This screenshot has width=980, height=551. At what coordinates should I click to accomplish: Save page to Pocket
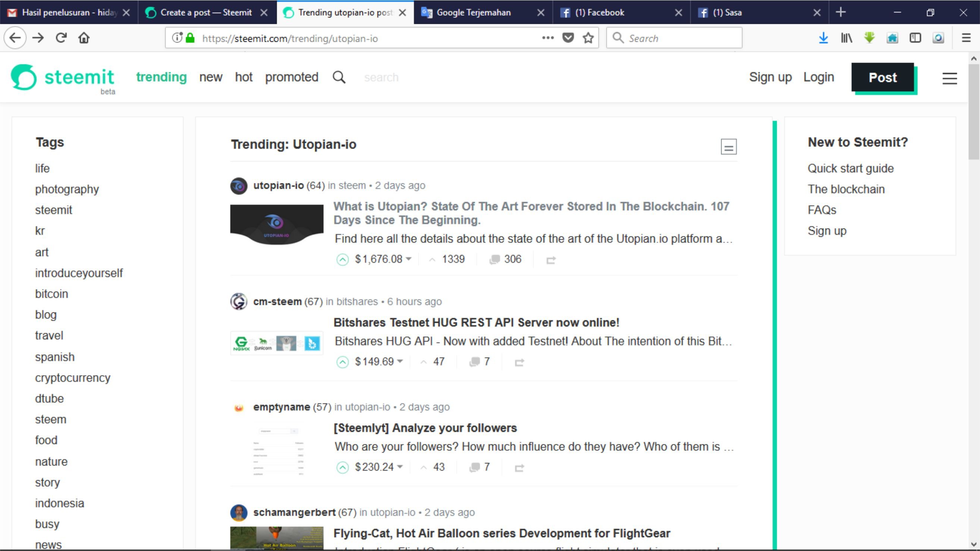(x=568, y=38)
